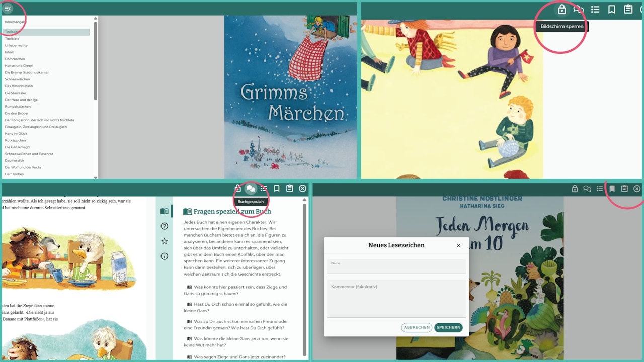Viewport: 644px width, 362px height.
Task: Select the open-book tab in the side strip
Action: [164, 212]
